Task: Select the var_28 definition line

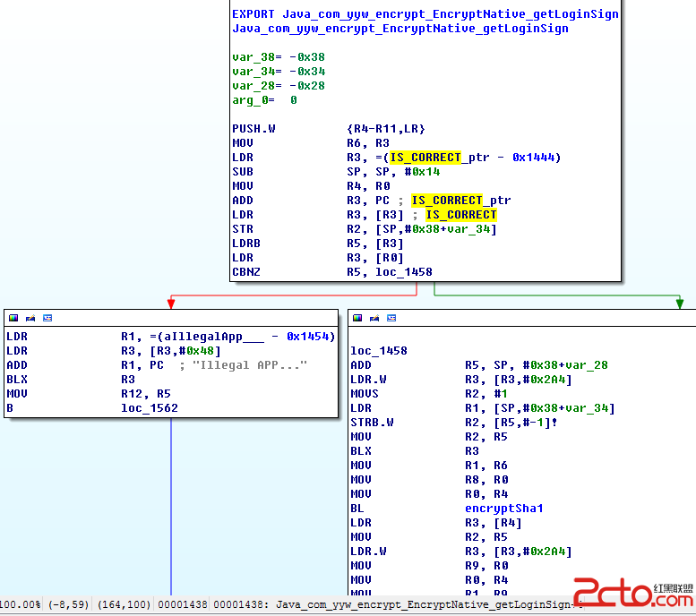Action: (279, 86)
